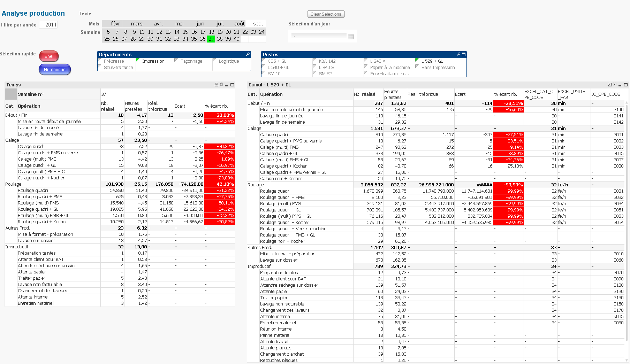Collapse Roulage category in Cumul table

tap(256, 185)
